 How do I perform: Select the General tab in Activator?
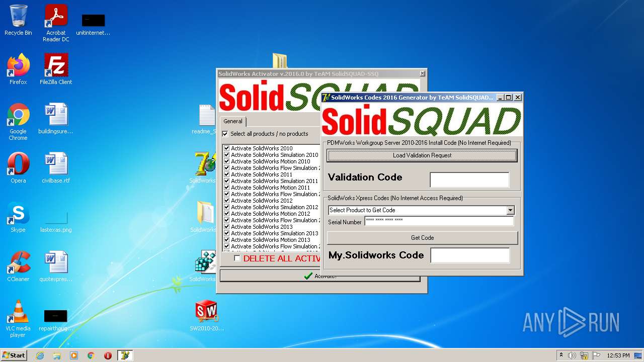coord(233,121)
